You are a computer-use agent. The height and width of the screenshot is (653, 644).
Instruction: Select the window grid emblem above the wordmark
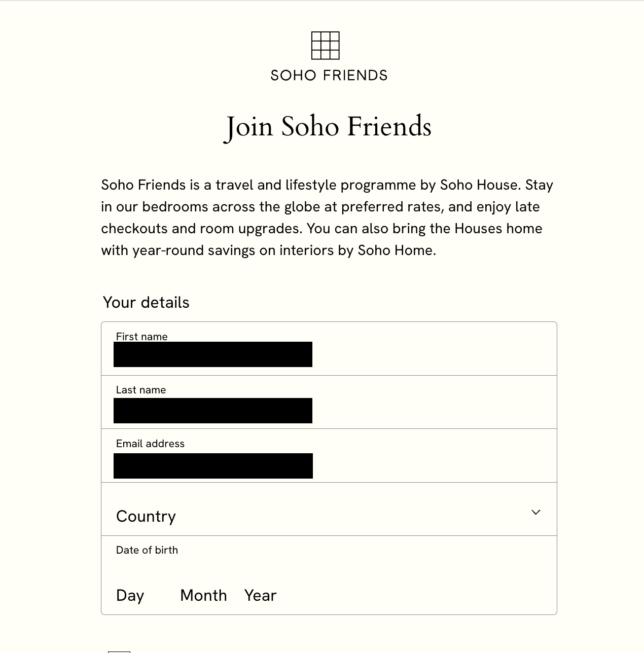(327, 46)
